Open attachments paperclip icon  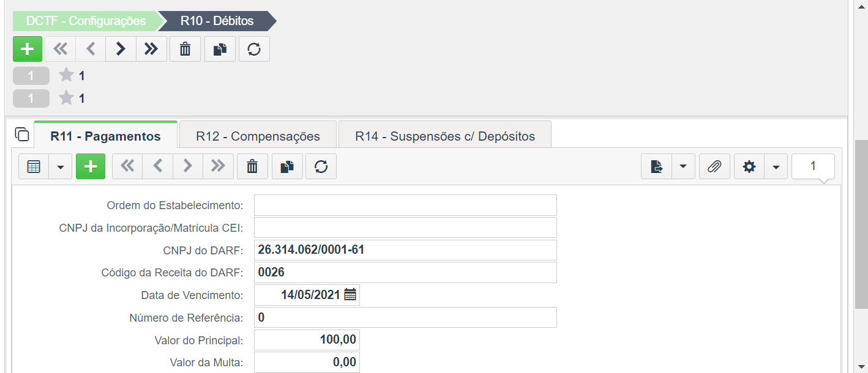point(714,166)
